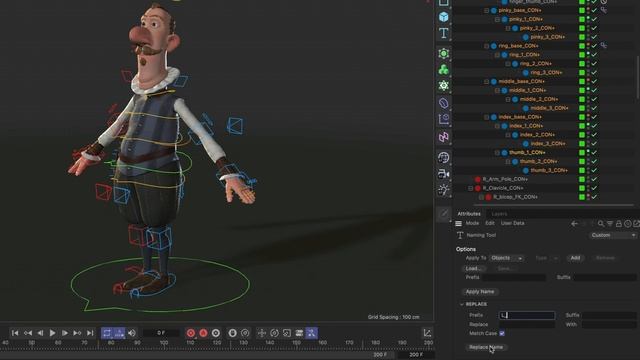Viewport: 640px width, 360px height.
Task: Collapse the middle_base_CON+ tree node
Action: pyautogui.click(x=487, y=82)
